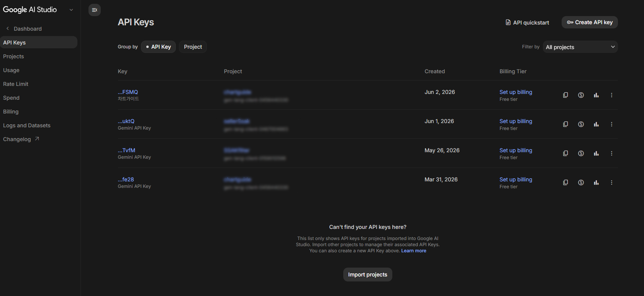The width and height of the screenshot is (644, 296).
Task: Open the project link in the ...FSMQ row
Action: [238, 92]
